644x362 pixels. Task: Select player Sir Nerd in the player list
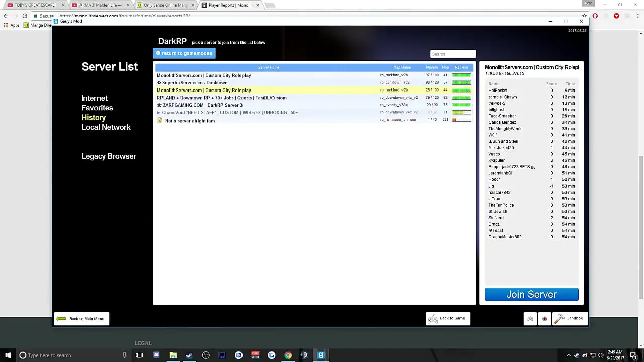(x=531, y=218)
